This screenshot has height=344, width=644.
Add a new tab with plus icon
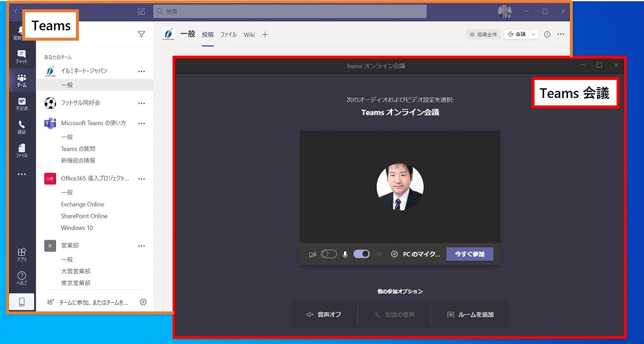tap(265, 35)
